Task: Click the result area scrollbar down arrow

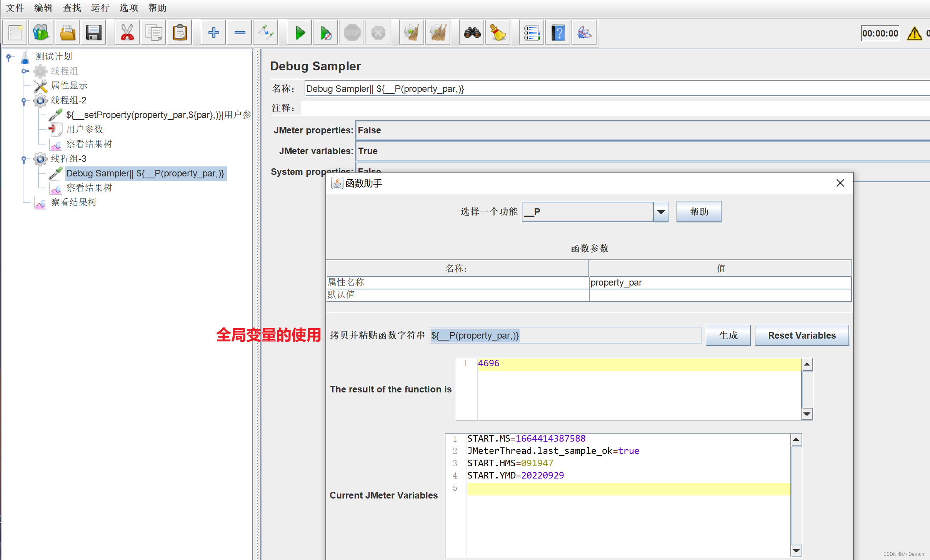Action: tap(807, 414)
